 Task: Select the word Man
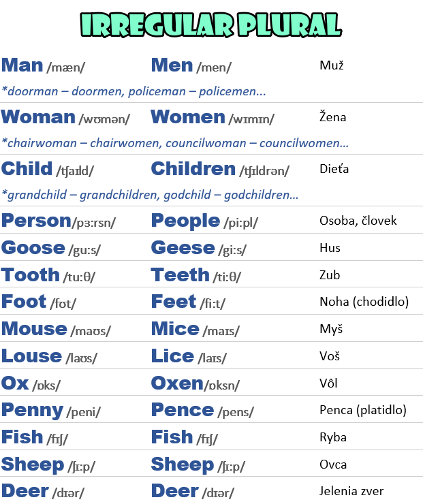point(22,65)
